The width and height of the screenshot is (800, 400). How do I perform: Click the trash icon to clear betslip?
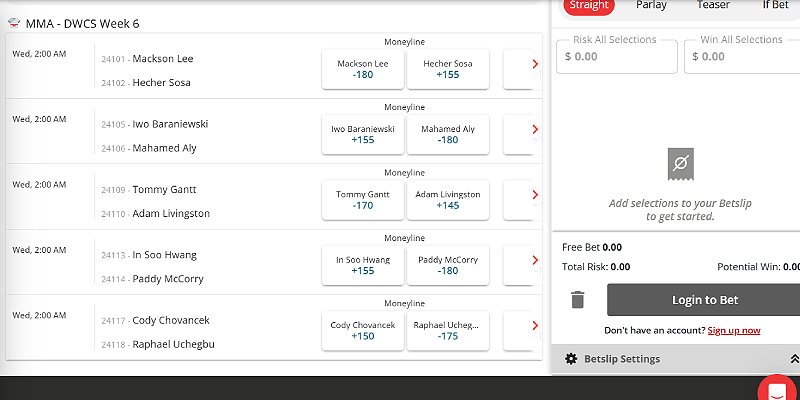pos(577,300)
